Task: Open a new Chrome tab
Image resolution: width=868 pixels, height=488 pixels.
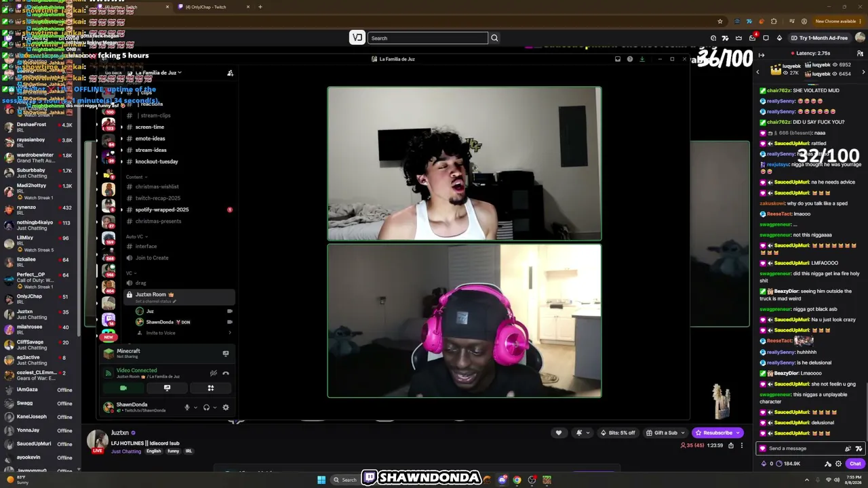Action: click(x=260, y=7)
